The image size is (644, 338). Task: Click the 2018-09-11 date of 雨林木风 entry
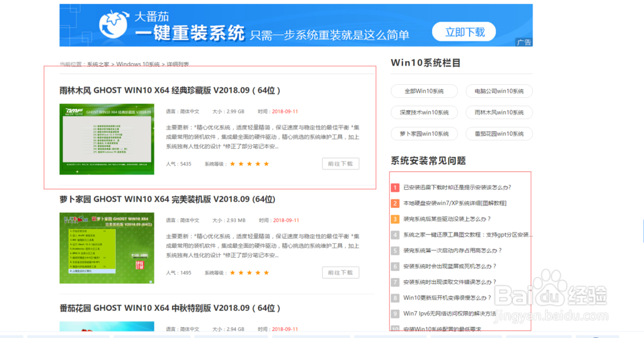pyautogui.click(x=285, y=112)
